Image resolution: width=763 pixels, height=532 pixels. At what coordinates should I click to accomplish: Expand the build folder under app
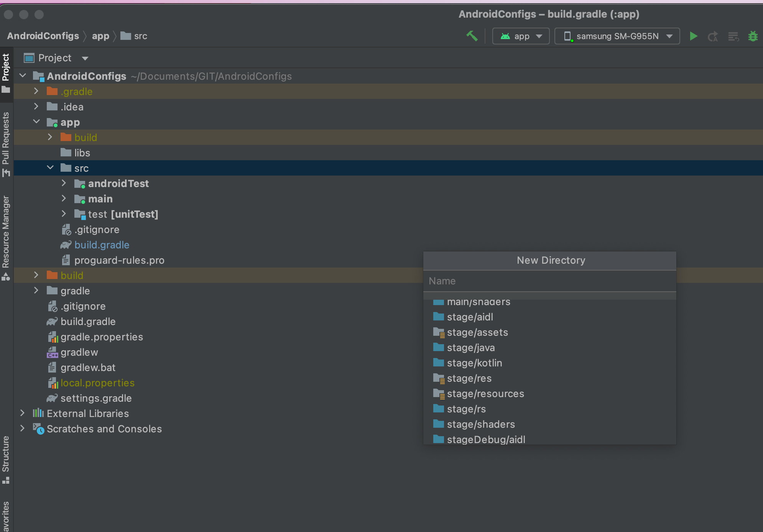[50, 137]
